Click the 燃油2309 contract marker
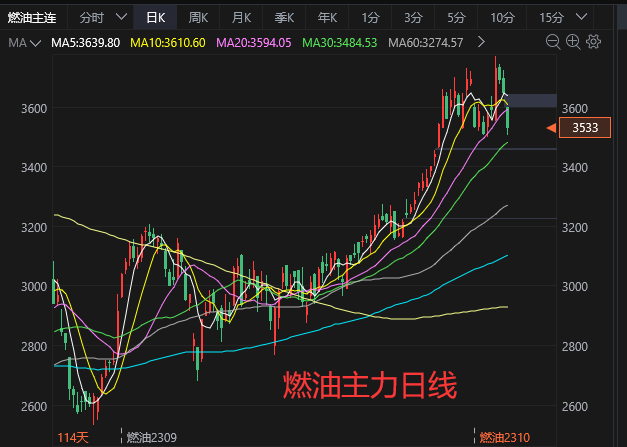Image resolution: width=627 pixels, height=447 pixels. click(x=152, y=438)
